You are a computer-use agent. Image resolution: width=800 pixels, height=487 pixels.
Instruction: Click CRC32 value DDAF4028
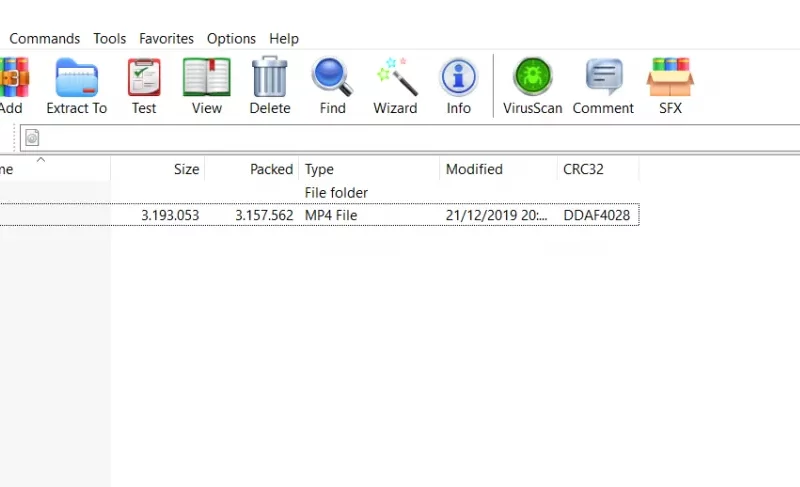point(596,215)
